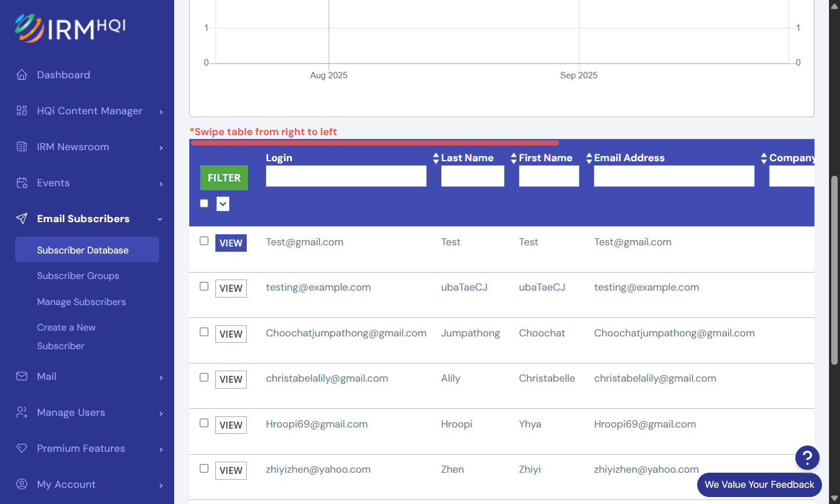Check the Hroopi69@gmail.com row checkbox
The height and width of the screenshot is (504, 840).
pyautogui.click(x=204, y=423)
